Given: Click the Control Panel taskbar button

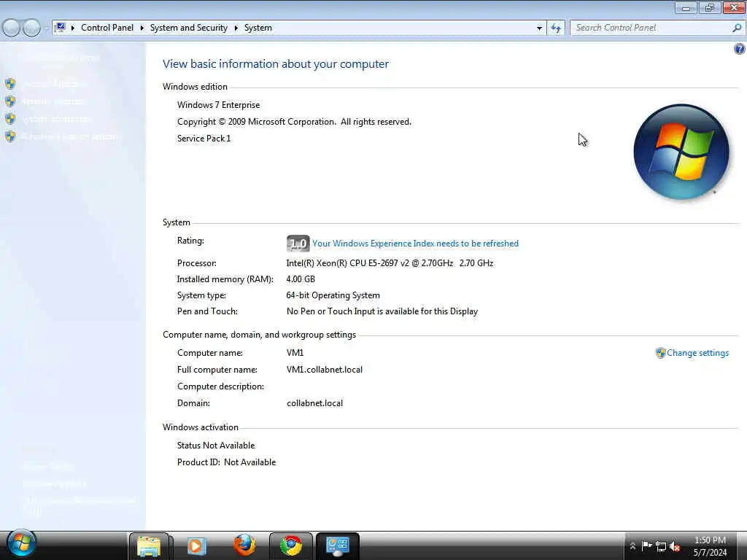Looking at the screenshot, I should click(337, 545).
